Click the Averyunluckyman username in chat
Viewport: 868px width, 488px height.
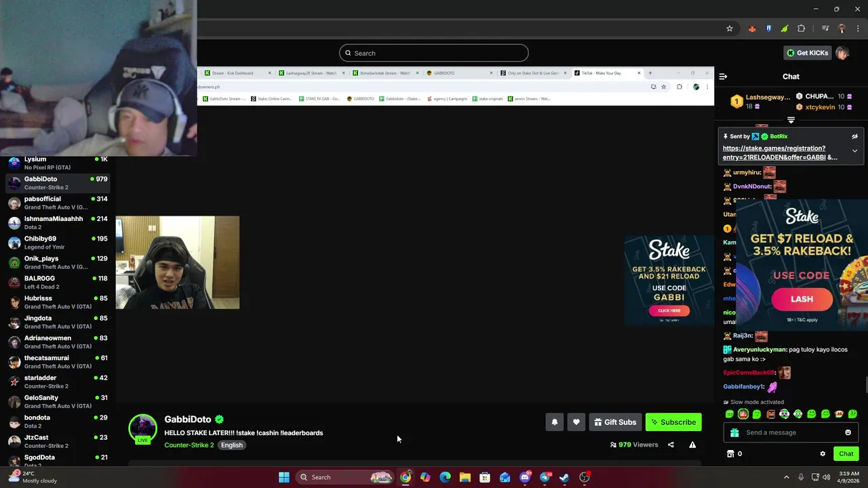(x=759, y=350)
